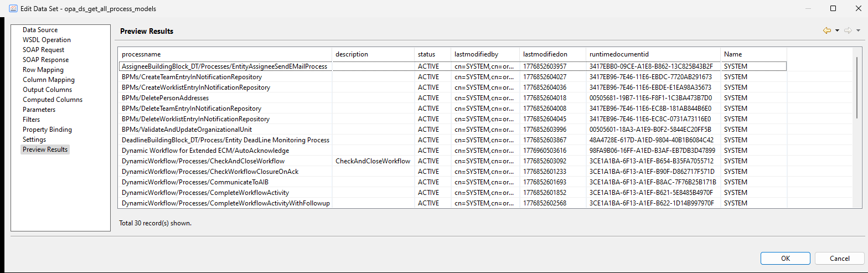Select the Extended ECM/AutoAcknowledge row
The image size is (868, 273).
click(452, 151)
